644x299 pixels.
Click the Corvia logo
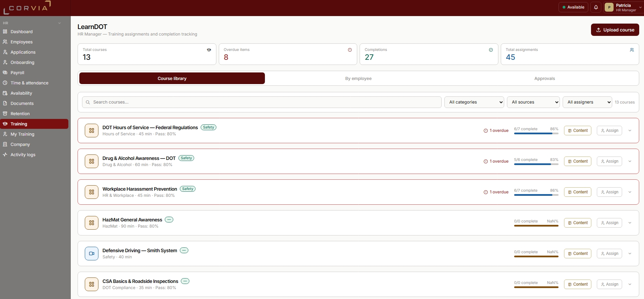[27, 8]
